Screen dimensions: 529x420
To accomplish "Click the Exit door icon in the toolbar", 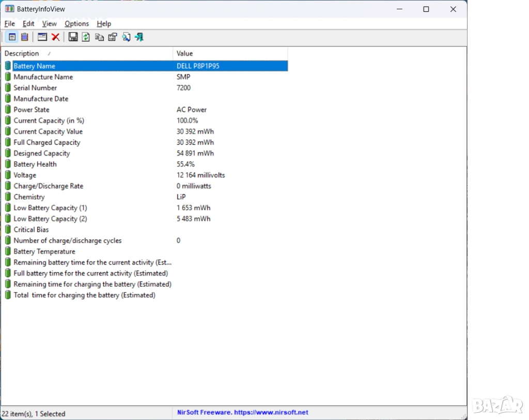I will 139,37.
